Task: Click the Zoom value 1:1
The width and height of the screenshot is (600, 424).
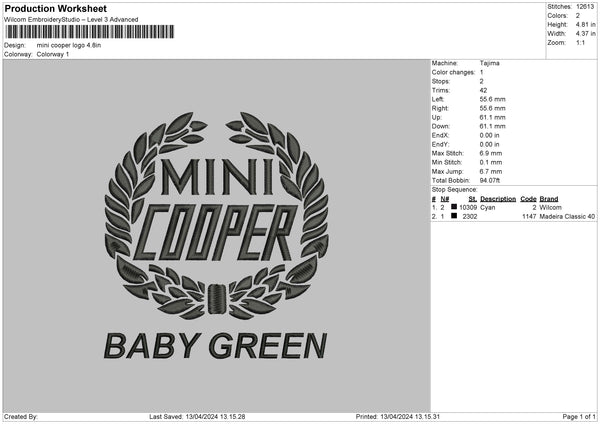Action: tap(580, 43)
